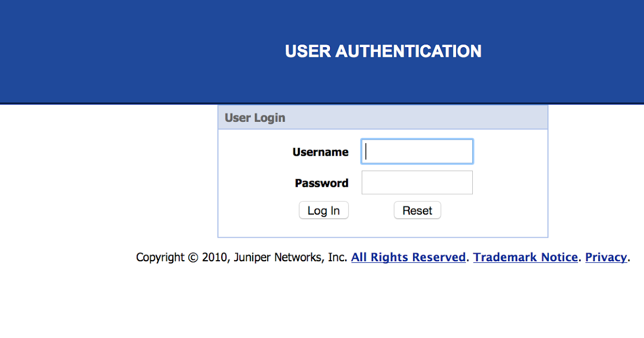Open the All Rights Reserved link
Screen dimensions: 644x338
click(408, 258)
